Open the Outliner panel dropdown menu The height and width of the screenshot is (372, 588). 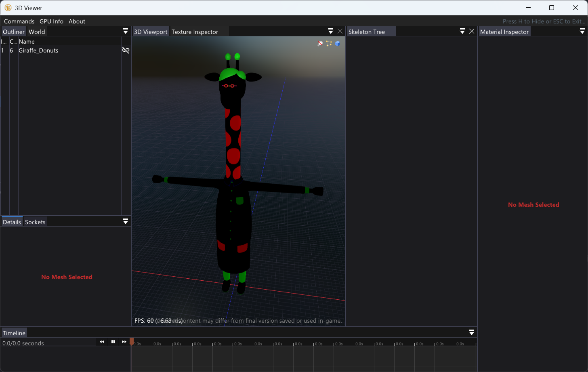point(126,31)
